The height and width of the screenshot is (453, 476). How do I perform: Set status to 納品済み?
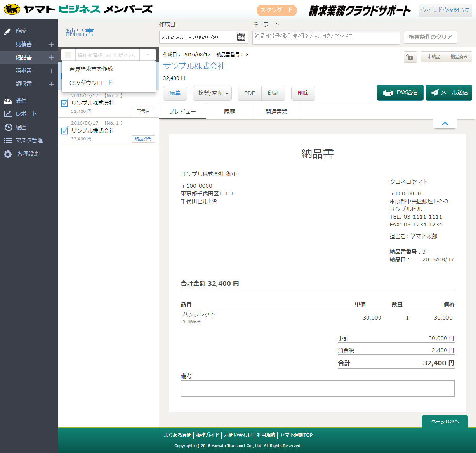pyautogui.click(x=459, y=57)
